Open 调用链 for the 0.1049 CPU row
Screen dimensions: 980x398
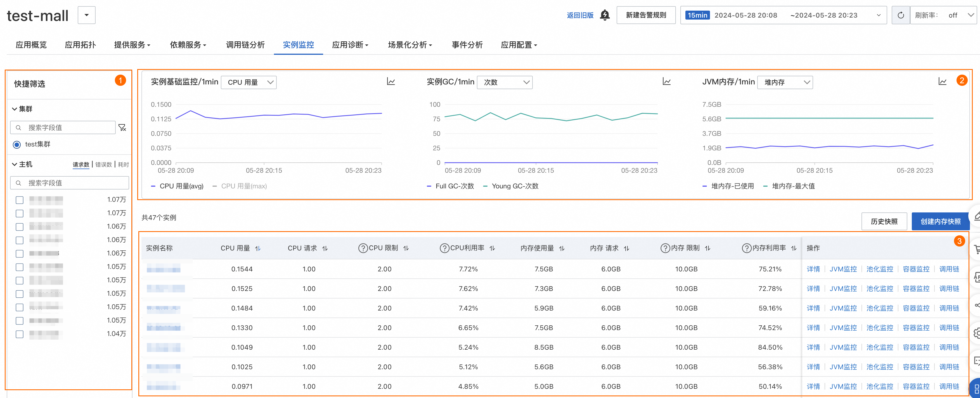click(949, 347)
